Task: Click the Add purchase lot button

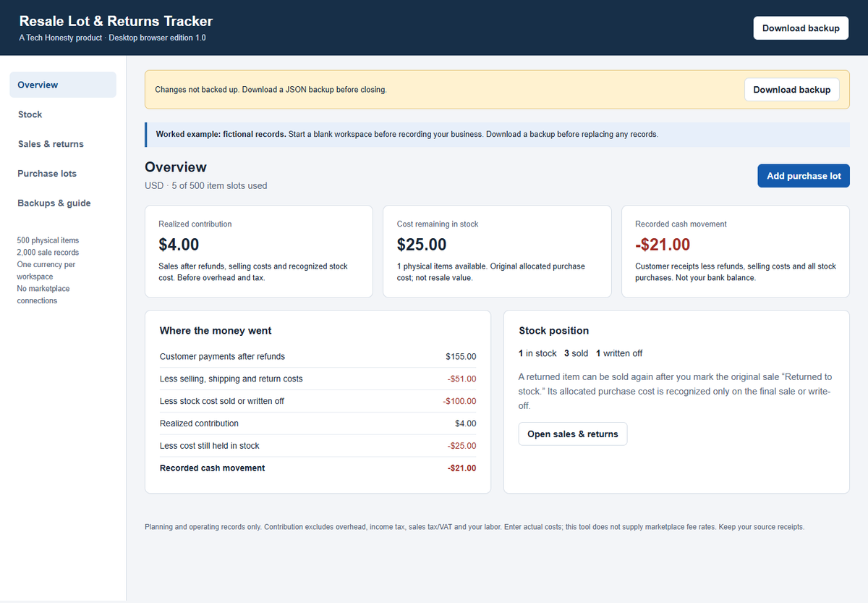Action: point(804,176)
